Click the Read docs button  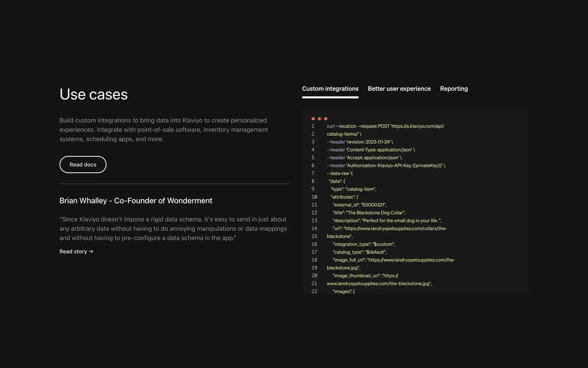[83, 165]
